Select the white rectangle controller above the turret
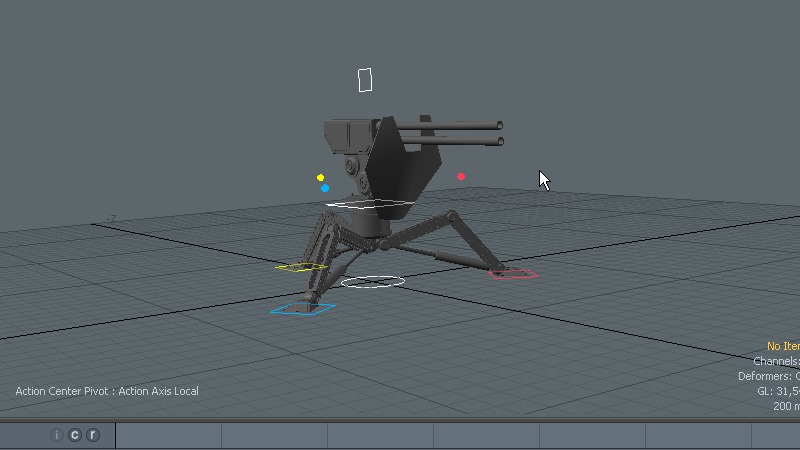Image resolution: width=800 pixels, height=450 pixels. click(x=365, y=80)
